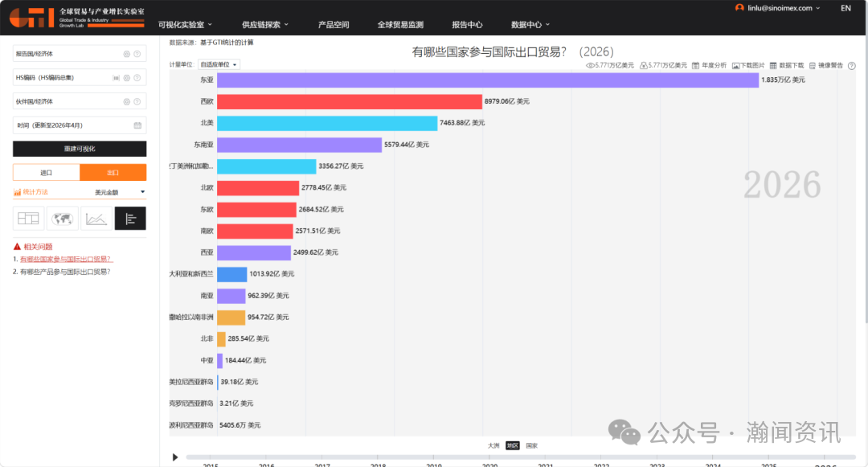Click the 南亚 row label

(207, 296)
